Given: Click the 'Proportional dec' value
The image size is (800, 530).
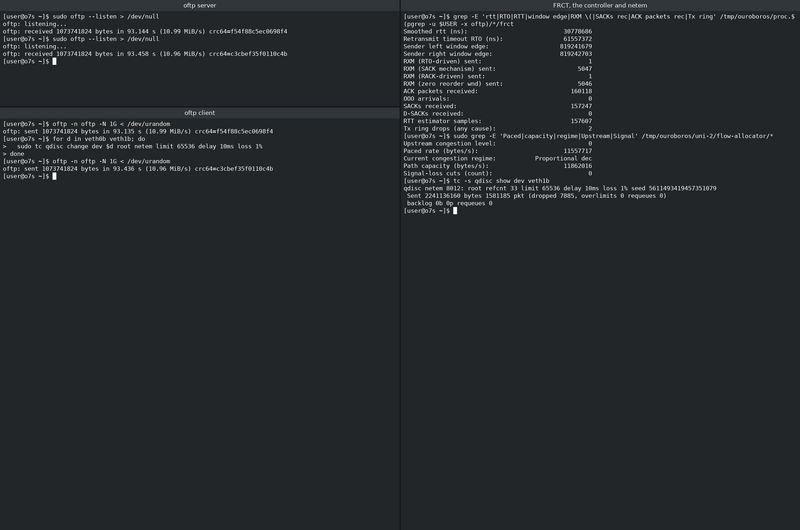Looking at the screenshot, I should [563, 159].
